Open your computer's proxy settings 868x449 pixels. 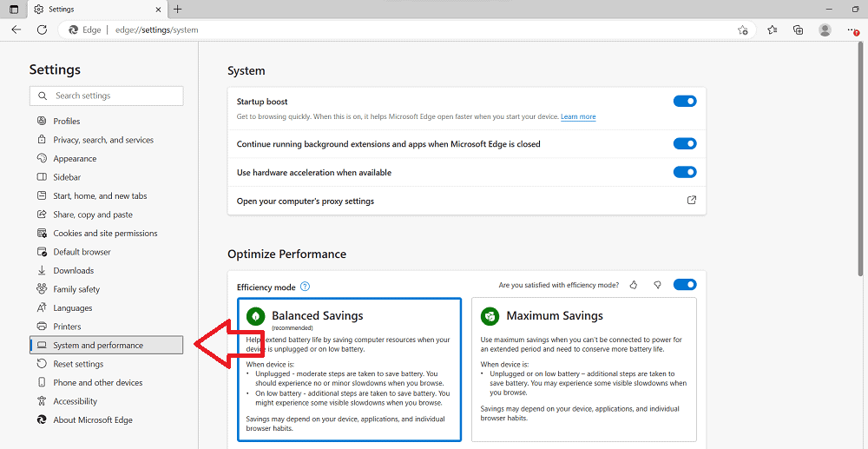(467, 201)
